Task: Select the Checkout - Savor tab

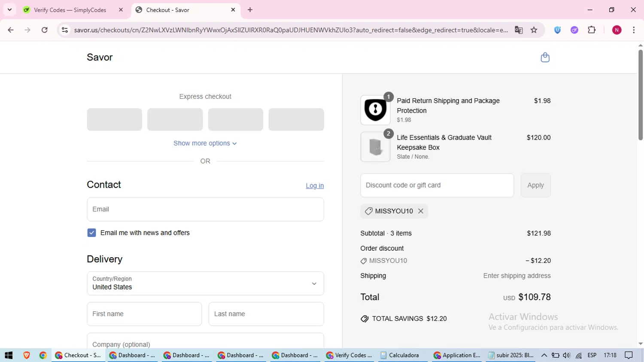Action: (185, 10)
